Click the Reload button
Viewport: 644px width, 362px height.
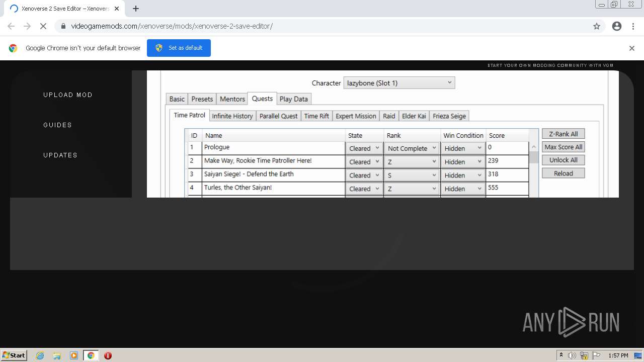click(563, 173)
